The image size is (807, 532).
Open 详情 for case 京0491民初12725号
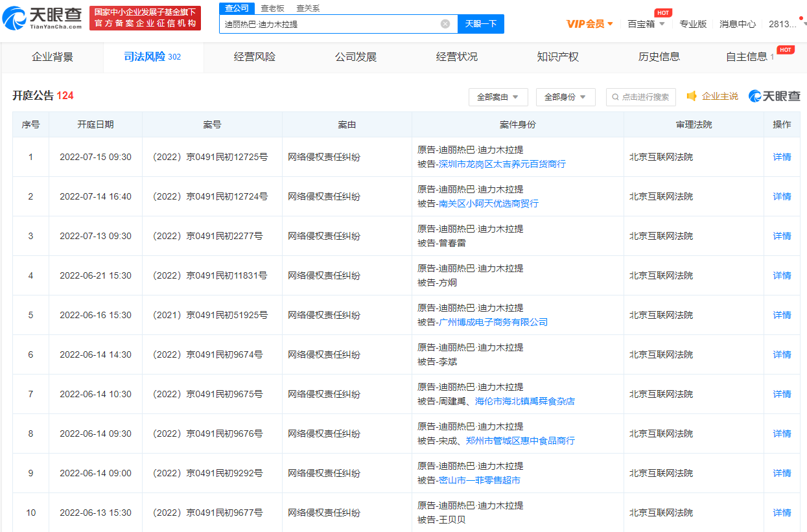(x=782, y=157)
